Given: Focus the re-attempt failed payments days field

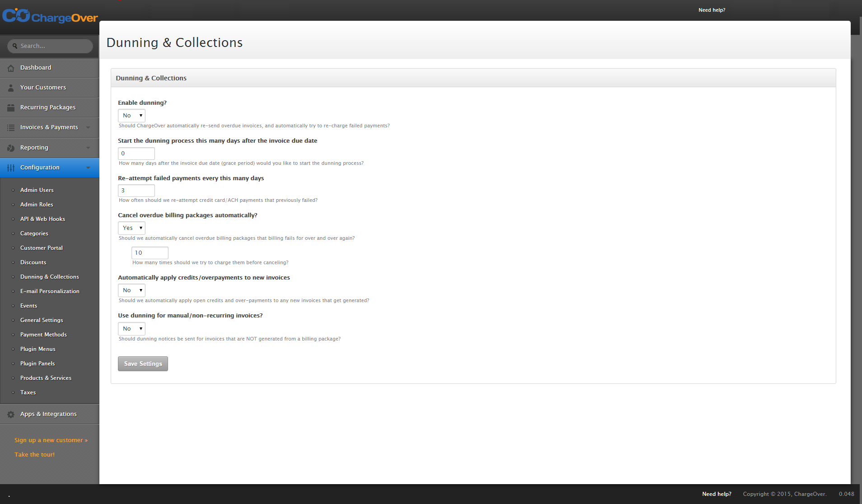Looking at the screenshot, I should coord(136,191).
